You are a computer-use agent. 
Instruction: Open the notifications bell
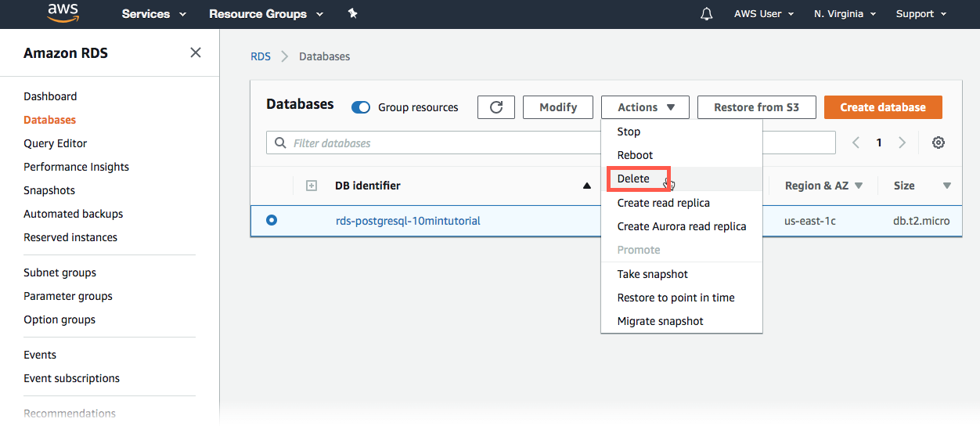pyautogui.click(x=707, y=14)
